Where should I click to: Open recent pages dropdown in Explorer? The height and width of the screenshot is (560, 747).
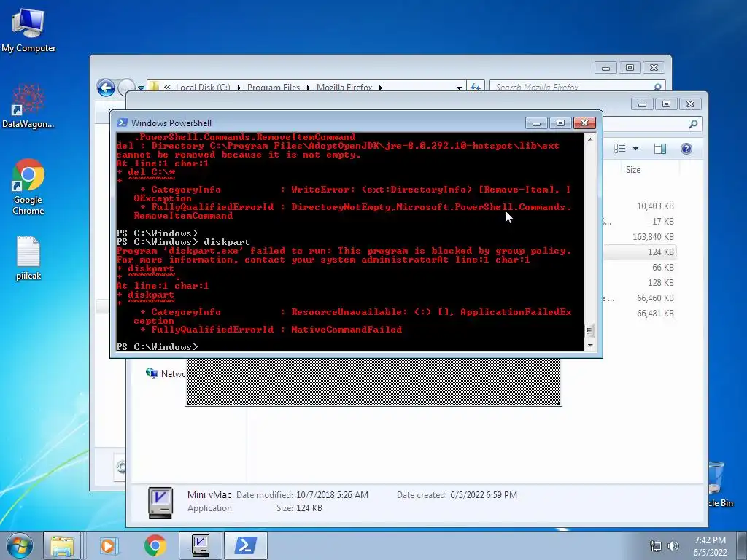(141, 88)
